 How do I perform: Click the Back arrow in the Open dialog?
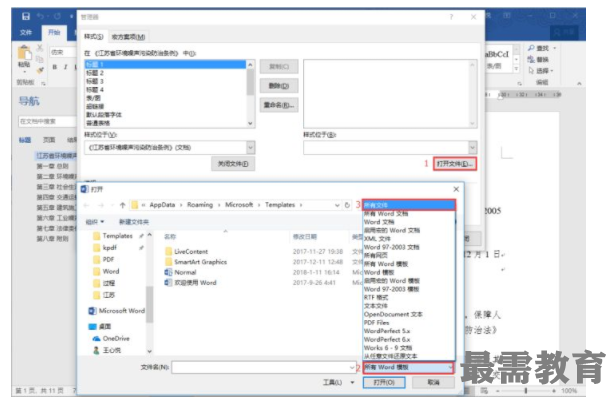coord(87,205)
